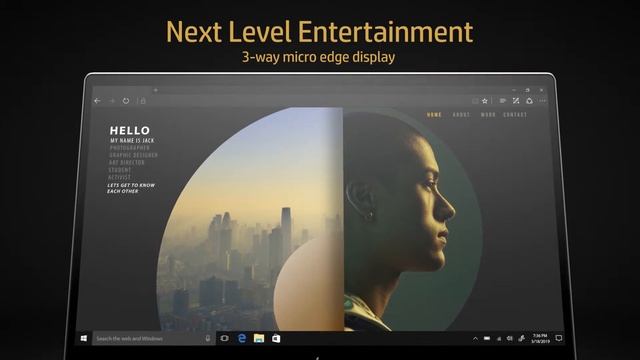Click the PHOTOGRAPHER text line

[x=129, y=148]
